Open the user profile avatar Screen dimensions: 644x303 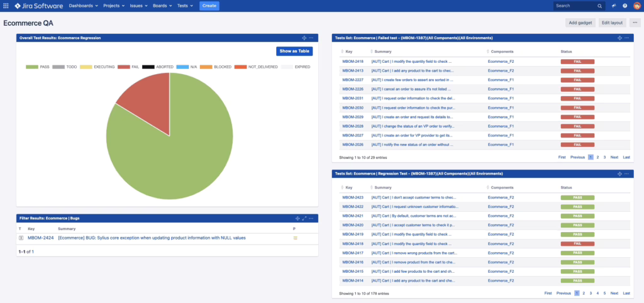(x=636, y=6)
